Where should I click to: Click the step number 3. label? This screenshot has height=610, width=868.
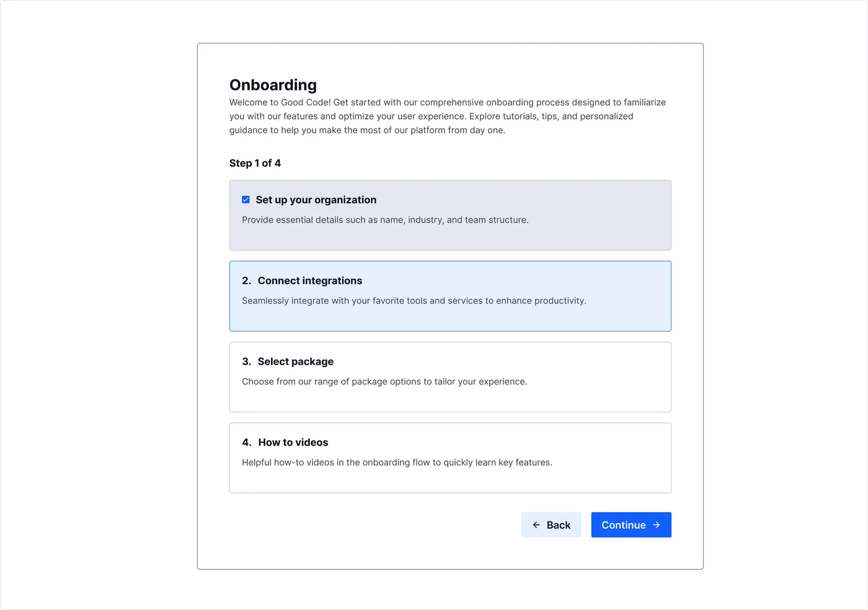click(x=247, y=361)
